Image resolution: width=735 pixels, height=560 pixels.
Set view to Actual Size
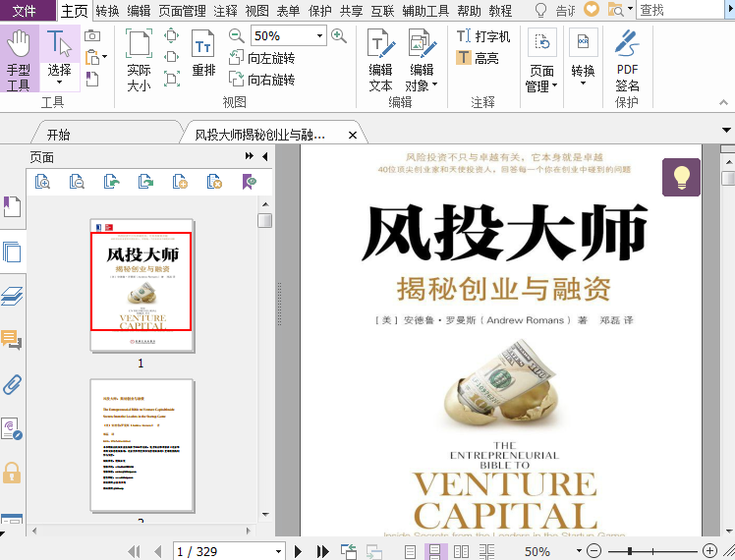pos(139,60)
